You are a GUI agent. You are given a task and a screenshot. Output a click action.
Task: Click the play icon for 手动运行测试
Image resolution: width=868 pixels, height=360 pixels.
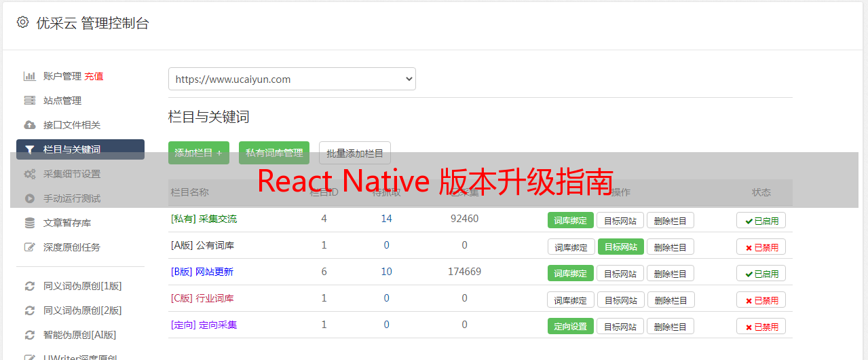pyautogui.click(x=29, y=198)
